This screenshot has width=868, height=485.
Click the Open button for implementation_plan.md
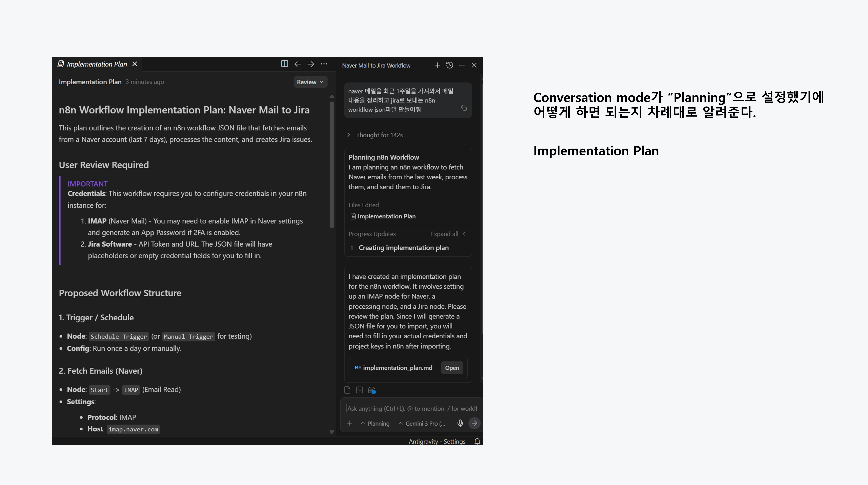coord(452,368)
